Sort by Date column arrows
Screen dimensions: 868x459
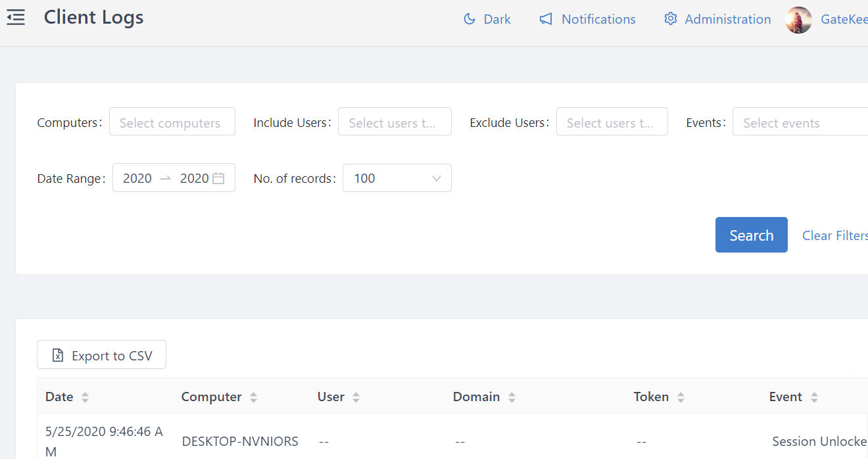coord(85,397)
